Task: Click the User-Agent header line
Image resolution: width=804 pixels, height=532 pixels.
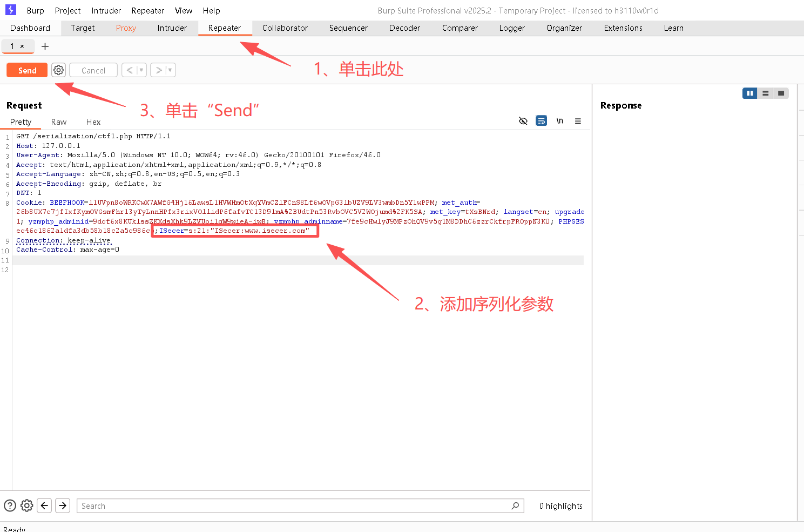Action: point(198,155)
